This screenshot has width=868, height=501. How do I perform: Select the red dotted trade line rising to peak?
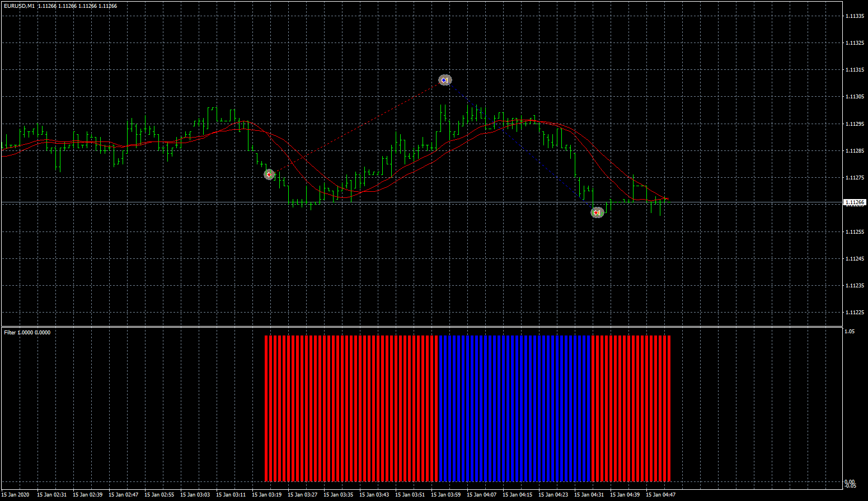coord(356,127)
